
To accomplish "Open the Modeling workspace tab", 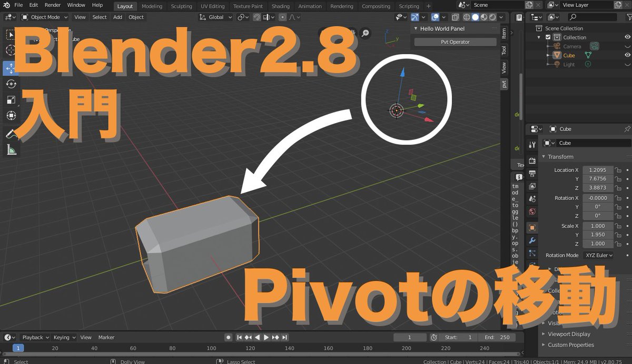I will tap(152, 6).
